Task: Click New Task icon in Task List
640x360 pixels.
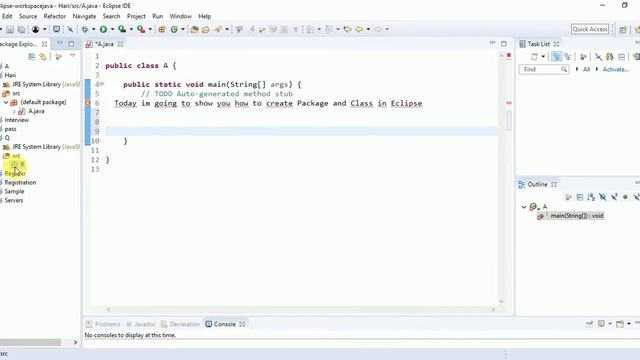Action: point(534,57)
